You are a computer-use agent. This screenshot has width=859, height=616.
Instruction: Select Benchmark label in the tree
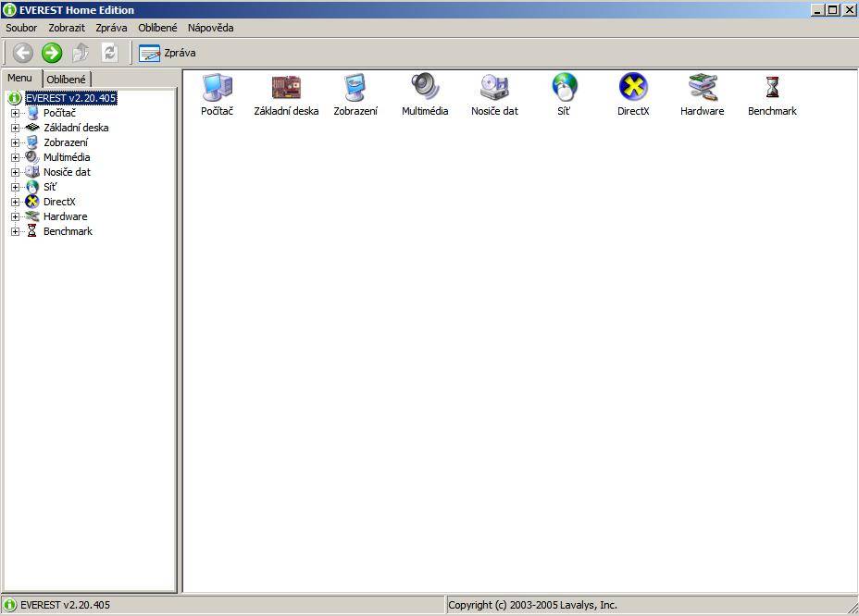click(x=68, y=231)
